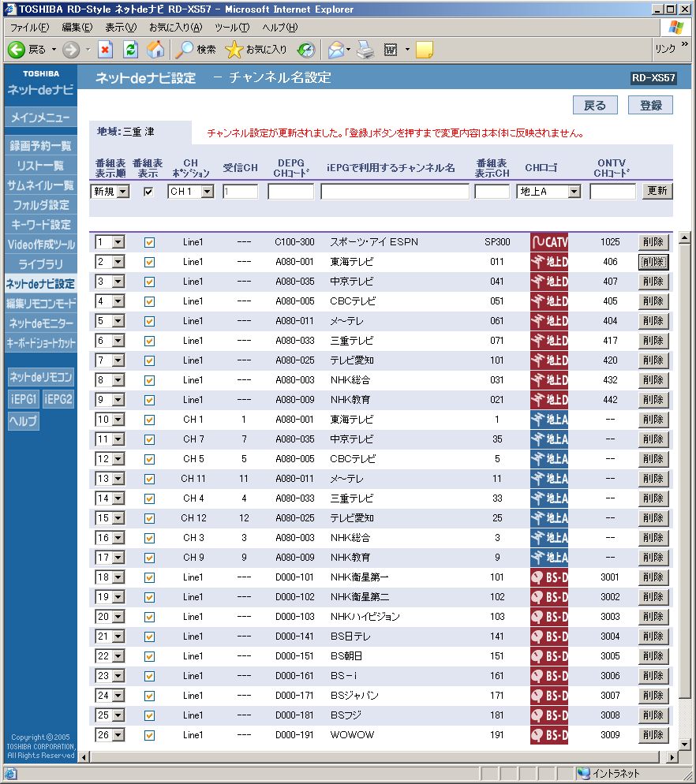Click the 地上D logo for 三重テレビ 071
Image resolution: width=696 pixels, height=784 pixels.
point(549,341)
